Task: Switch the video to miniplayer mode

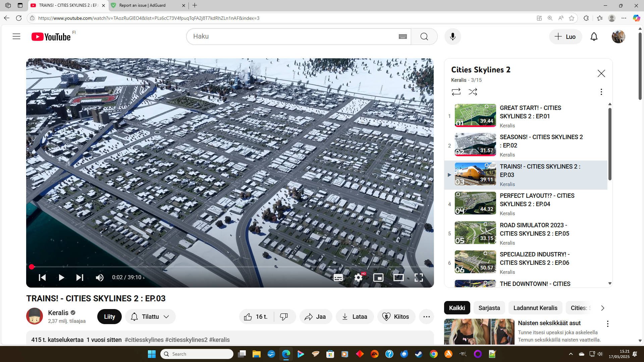Action: [x=378, y=278]
